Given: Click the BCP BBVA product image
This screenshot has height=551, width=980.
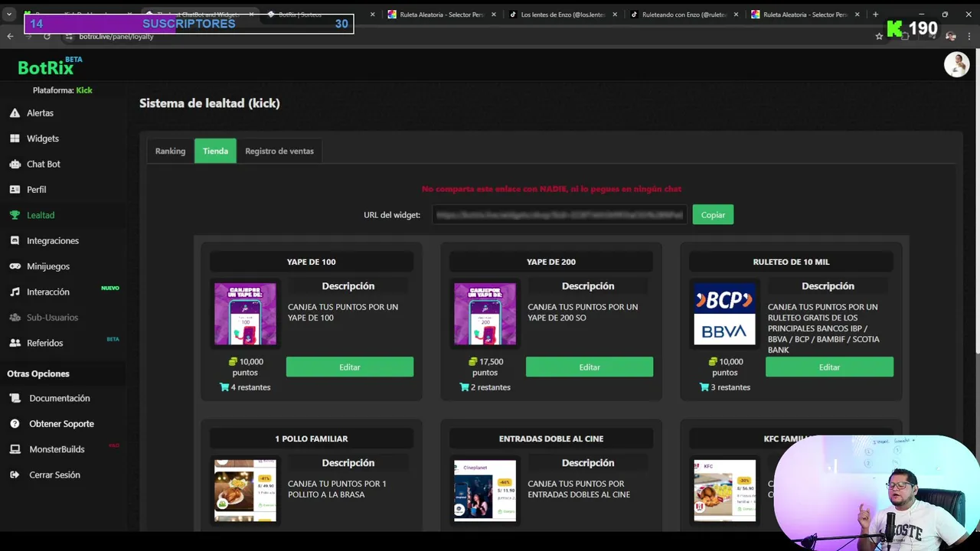Looking at the screenshot, I should click(724, 314).
